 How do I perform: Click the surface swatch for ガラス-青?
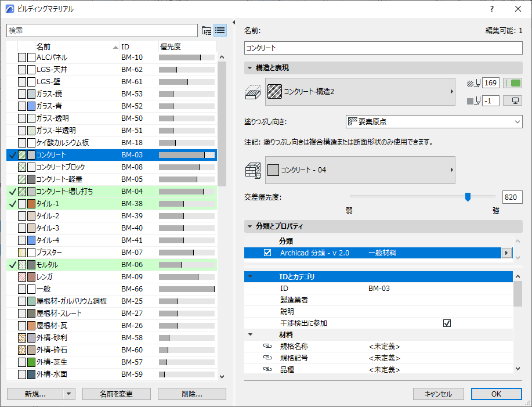31,106
